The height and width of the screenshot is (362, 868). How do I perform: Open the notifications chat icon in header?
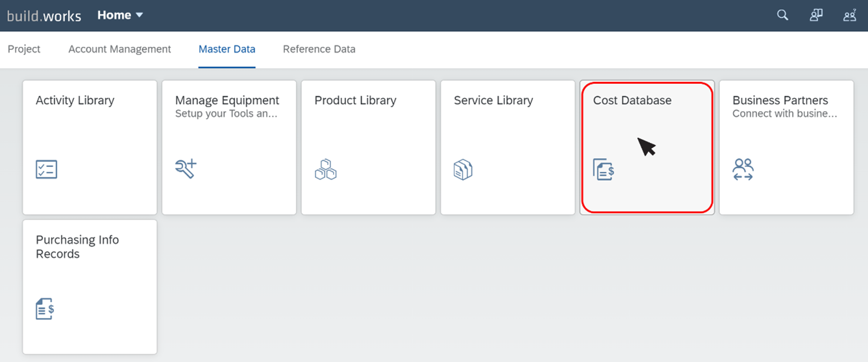(x=816, y=16)
